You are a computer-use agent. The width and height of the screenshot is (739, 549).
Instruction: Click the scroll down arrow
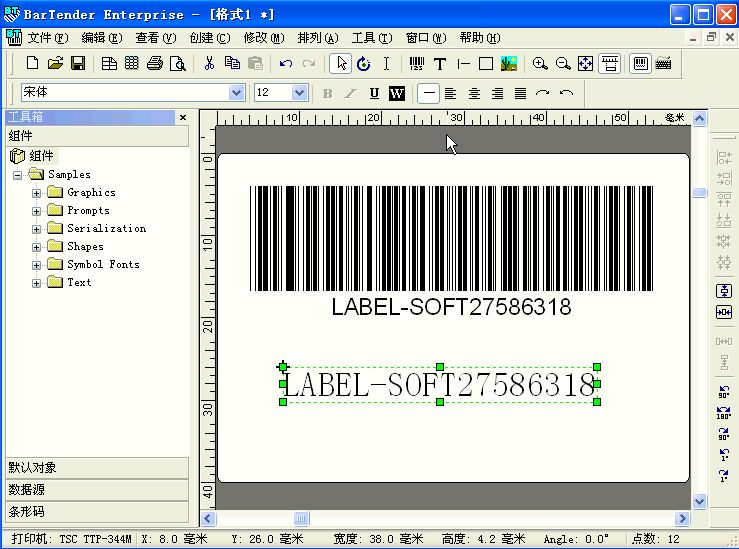point(699,501)
